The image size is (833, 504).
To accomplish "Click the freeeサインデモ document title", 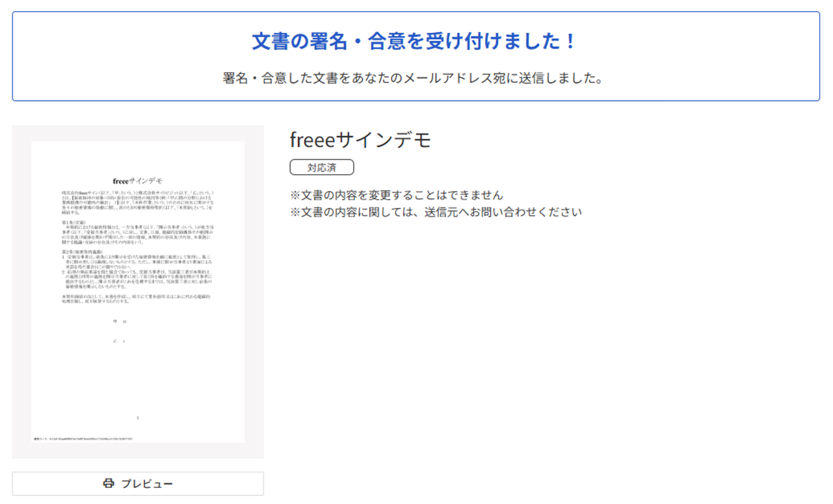I will [x=360, y=139].
